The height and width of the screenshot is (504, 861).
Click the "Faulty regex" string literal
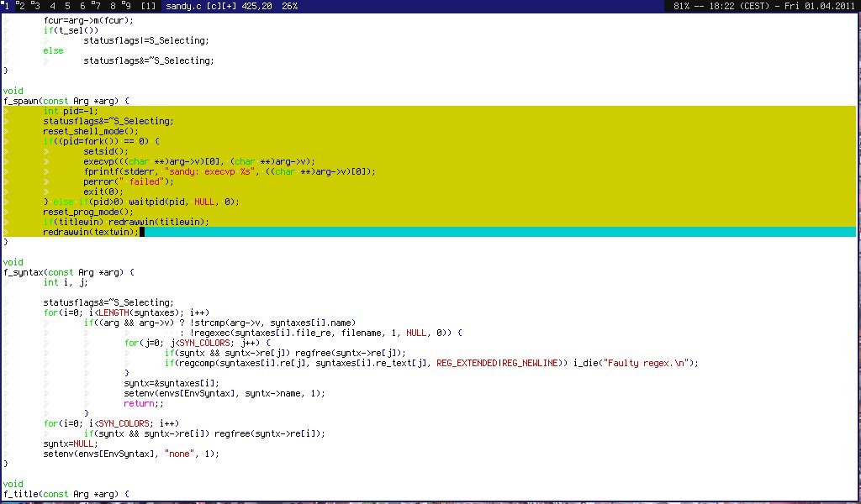tap(658, 363)
